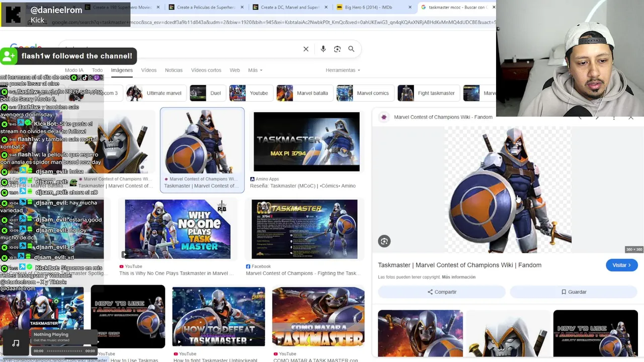Clear the Google search box text
644x362 pixels.
tap(306, 49)
